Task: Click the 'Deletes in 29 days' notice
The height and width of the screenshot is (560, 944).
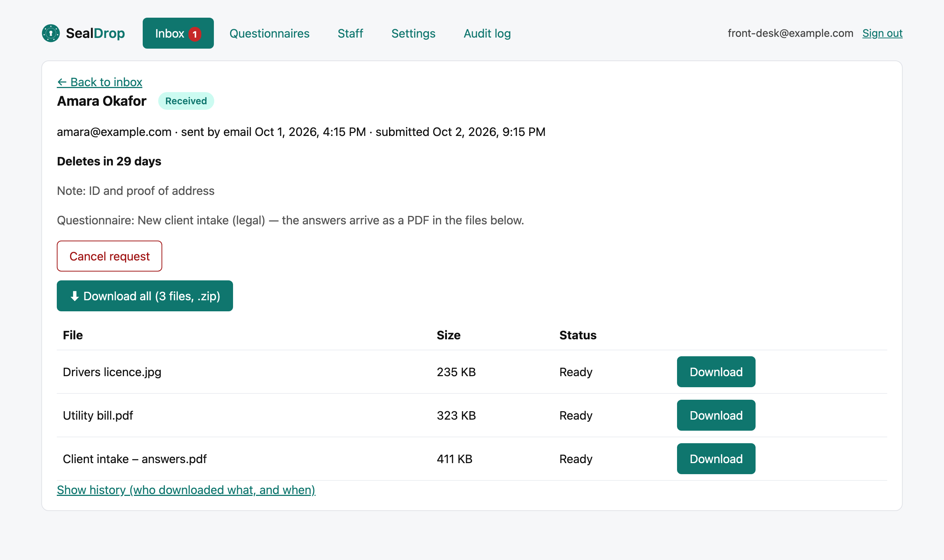Action: click(x=109, y=161)
